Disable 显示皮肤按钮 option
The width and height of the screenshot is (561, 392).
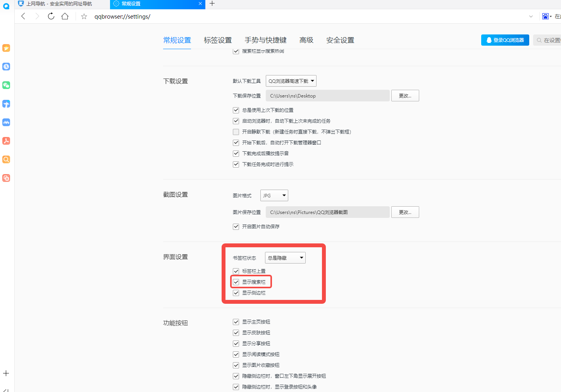236,332
